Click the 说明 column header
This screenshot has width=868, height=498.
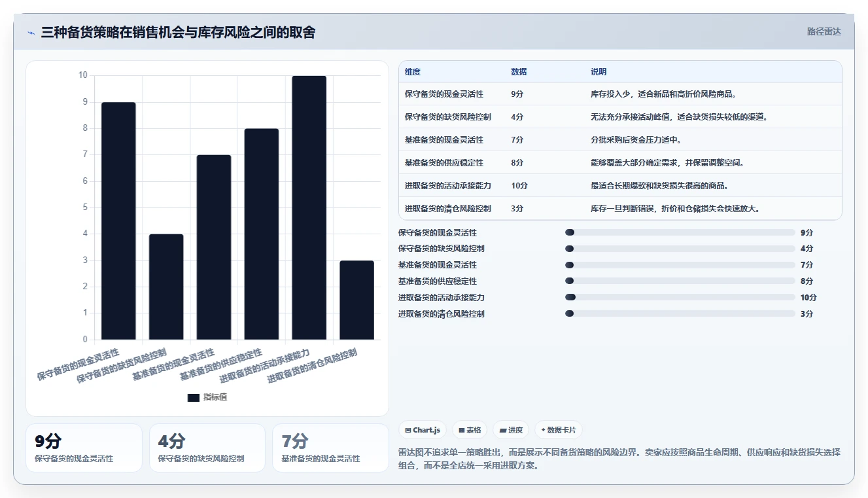[x=599, y=71]
